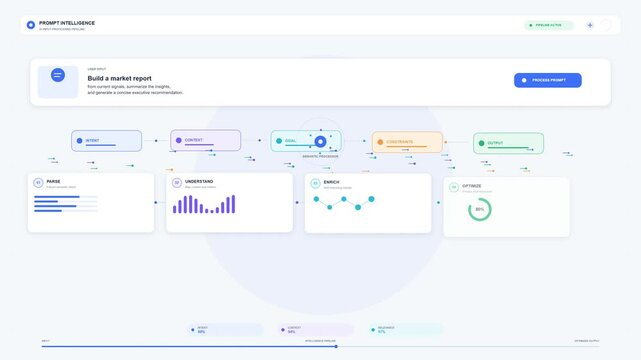641x360 pixels.
Task: Open the Parse stage card
Action: tap(91, 203)
